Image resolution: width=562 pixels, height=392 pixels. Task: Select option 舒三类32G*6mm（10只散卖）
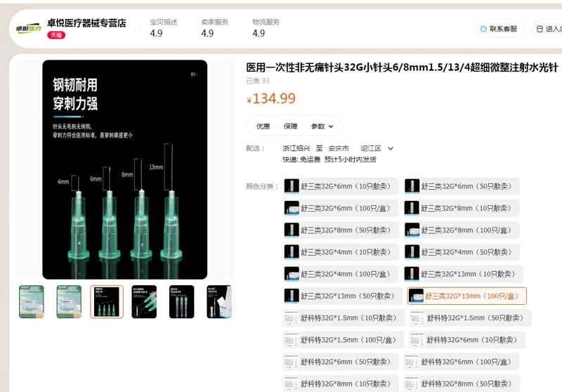point(341,186)
